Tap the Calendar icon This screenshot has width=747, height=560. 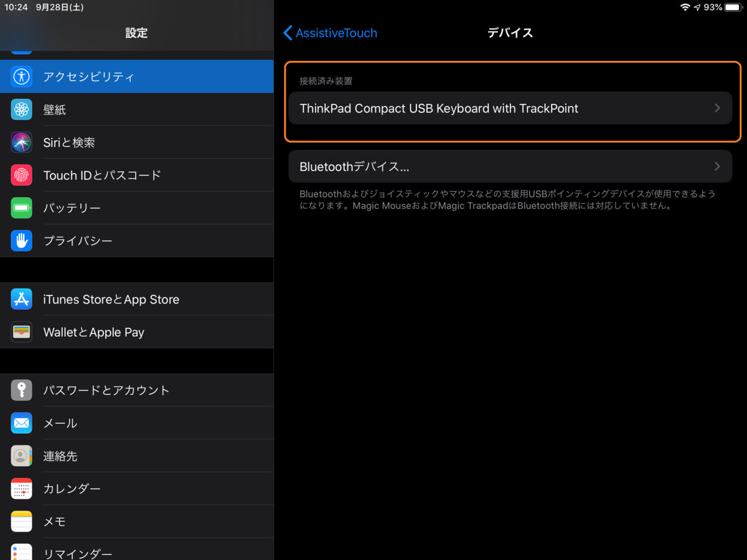coord(22,488)
